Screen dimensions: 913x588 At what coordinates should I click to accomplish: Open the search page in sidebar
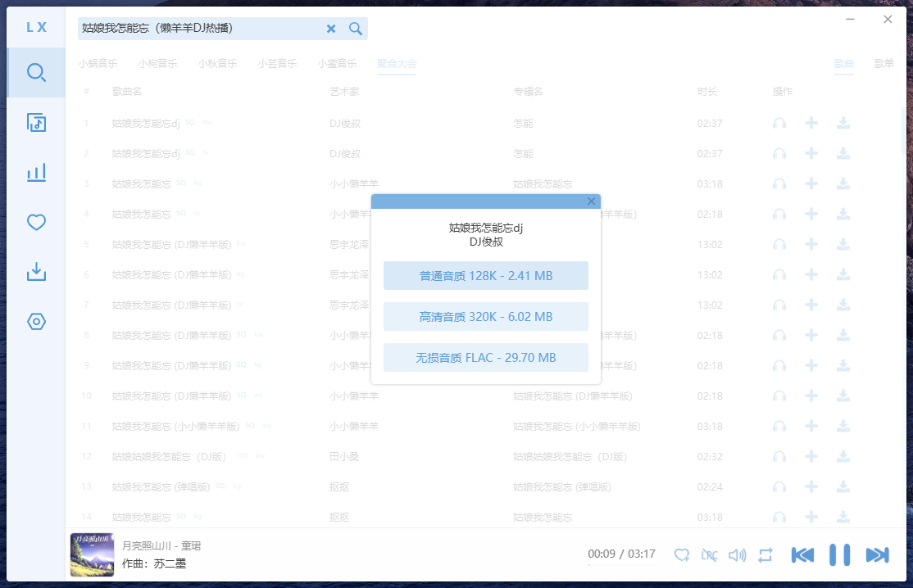36,73
